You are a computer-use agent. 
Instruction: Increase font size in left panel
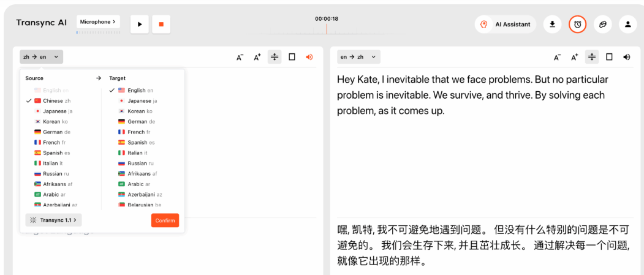pyautogui.click(x=257, y=58)
